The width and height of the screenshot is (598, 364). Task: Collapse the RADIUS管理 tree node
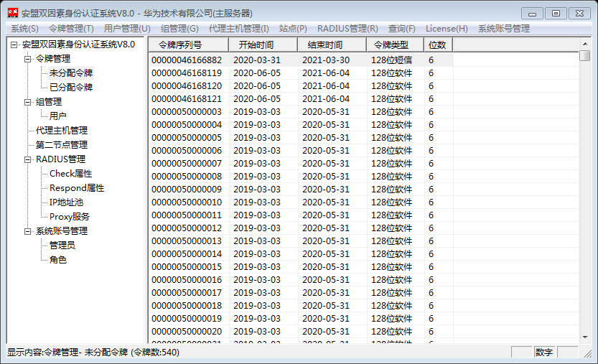coord(27,159)
